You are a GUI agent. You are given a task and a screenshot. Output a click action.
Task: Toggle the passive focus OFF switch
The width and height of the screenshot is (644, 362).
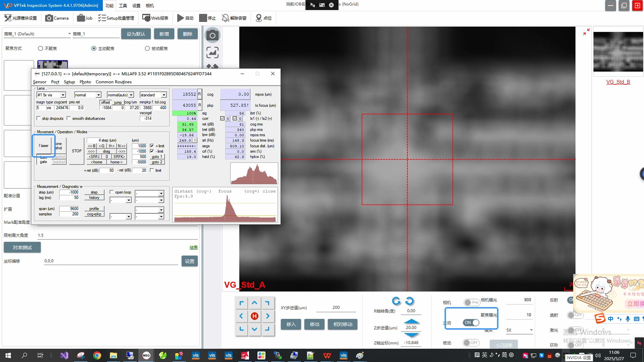tap(471, 343)
